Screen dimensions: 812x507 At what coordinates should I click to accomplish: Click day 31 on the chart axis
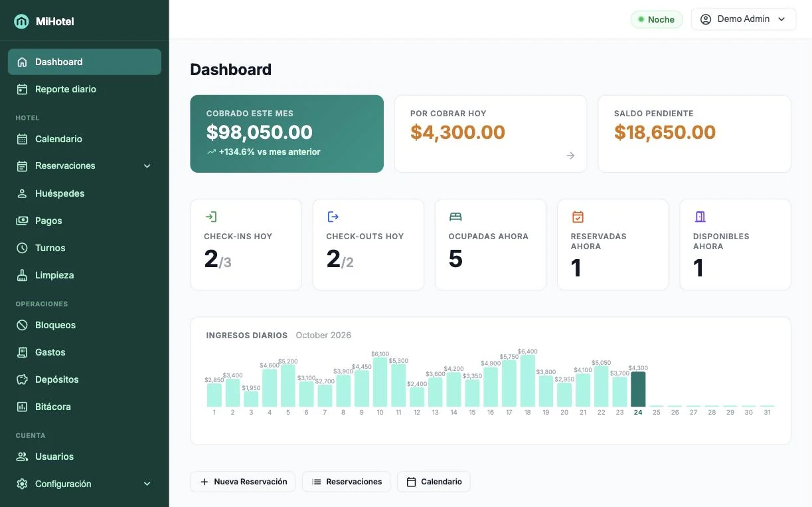coord(767,413)
